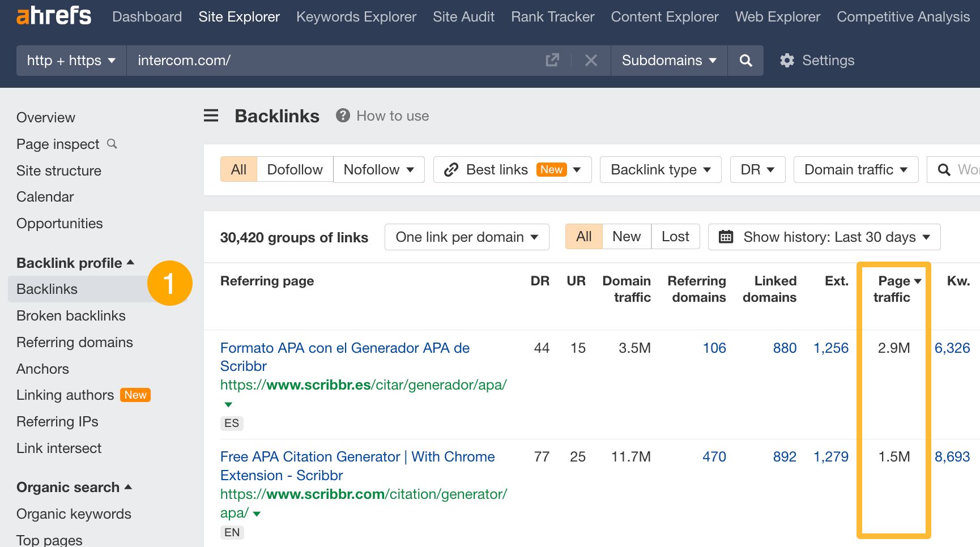Viewport: 980px width, 547px height.
Task: Click inside the intercom.com URL field
Action: pos(283,61)
